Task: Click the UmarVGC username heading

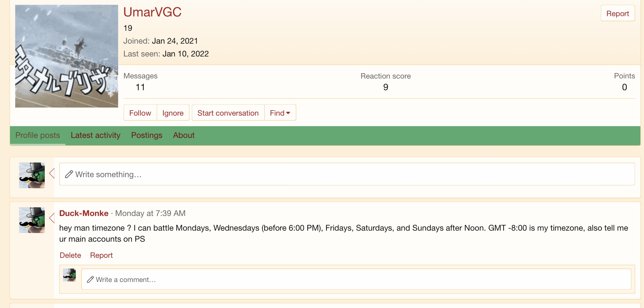Action: tap(152, 12)
